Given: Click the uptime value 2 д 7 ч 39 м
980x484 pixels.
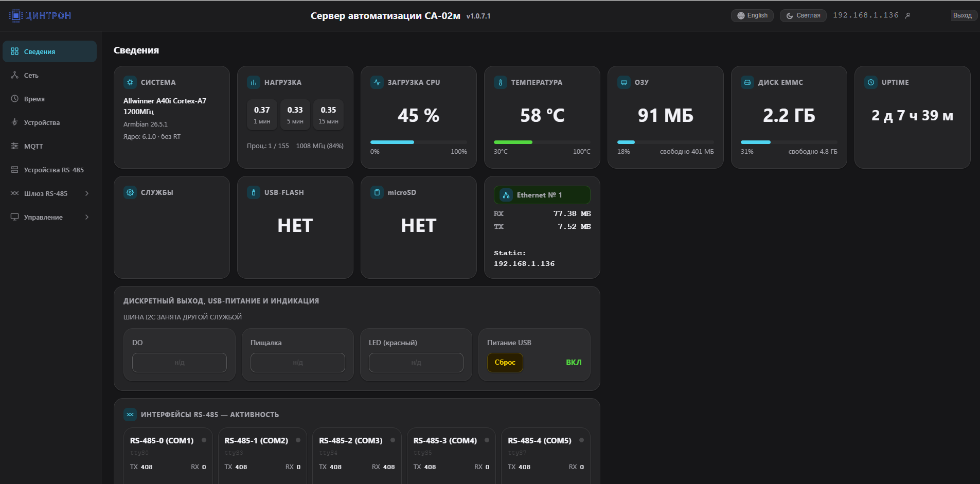Looking at the screenshot, I should [913, 116].
